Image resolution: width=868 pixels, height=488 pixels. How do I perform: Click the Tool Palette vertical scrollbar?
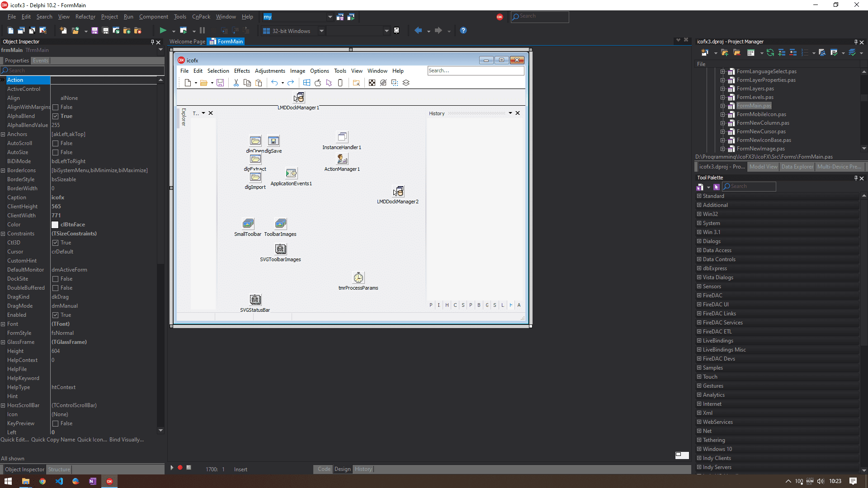864,333
